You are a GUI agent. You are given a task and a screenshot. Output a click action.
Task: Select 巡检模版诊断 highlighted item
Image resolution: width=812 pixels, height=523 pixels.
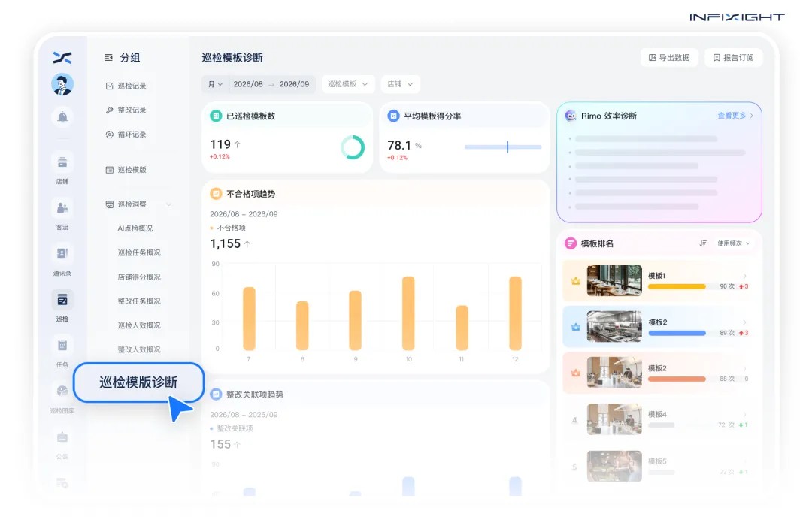(138, 382)
